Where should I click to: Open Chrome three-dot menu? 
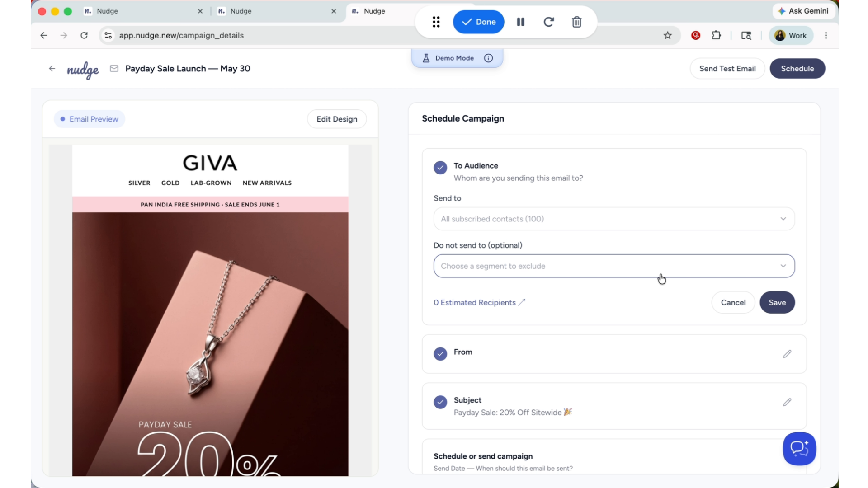click(x=826, y=35)
